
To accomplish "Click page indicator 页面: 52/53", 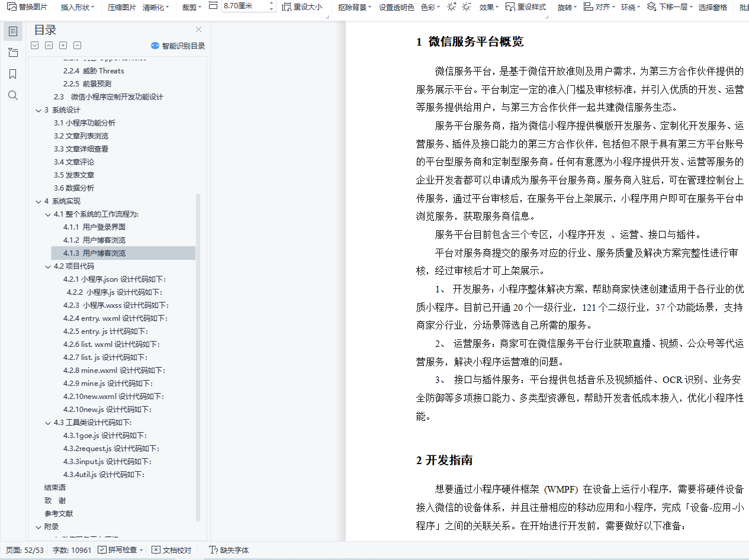I will pyautogui.click(x=25, y=551).
